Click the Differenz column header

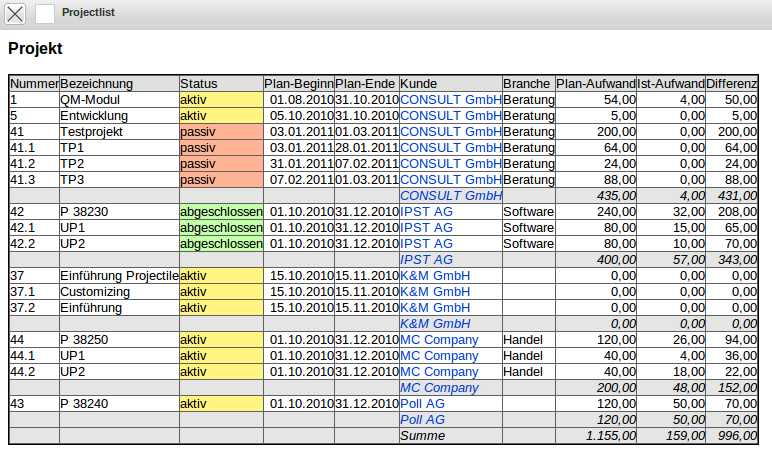point(732,84)
